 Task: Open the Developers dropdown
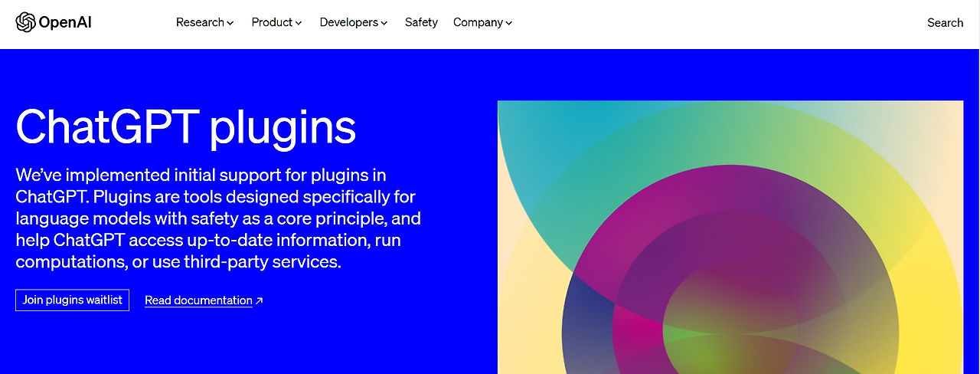click(354, 22)
